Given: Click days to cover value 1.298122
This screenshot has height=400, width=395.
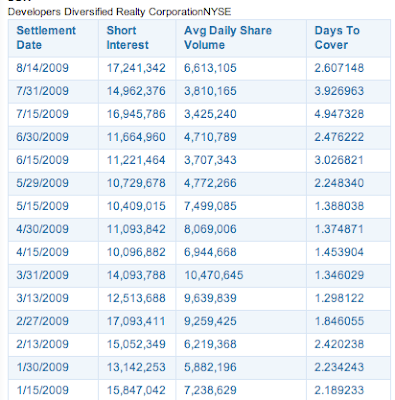Looking at the screenshot, I should tap(339, 298).
